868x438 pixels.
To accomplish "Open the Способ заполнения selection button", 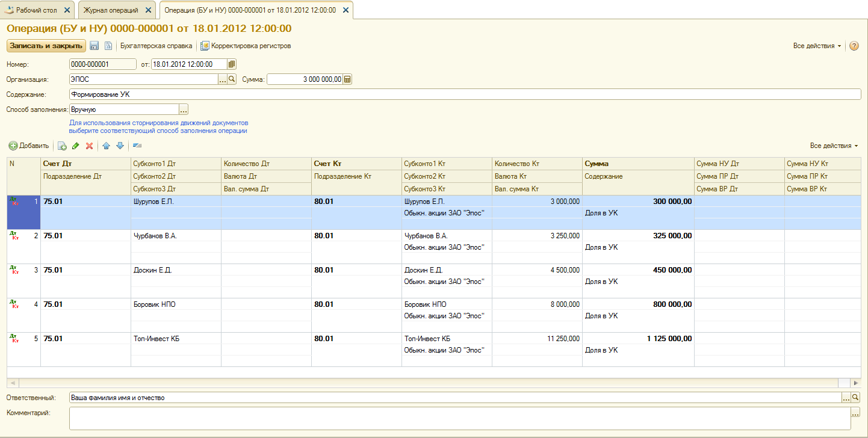I will [x=184, y=109].
